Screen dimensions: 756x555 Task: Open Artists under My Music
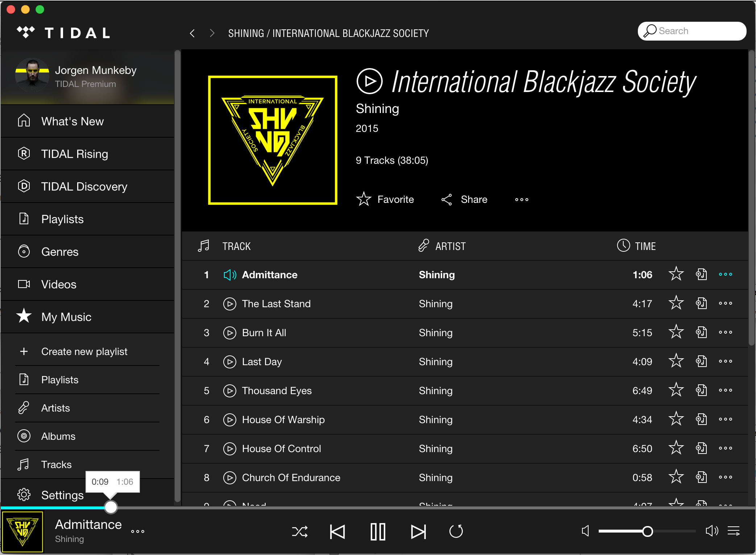tap(87, 408)
